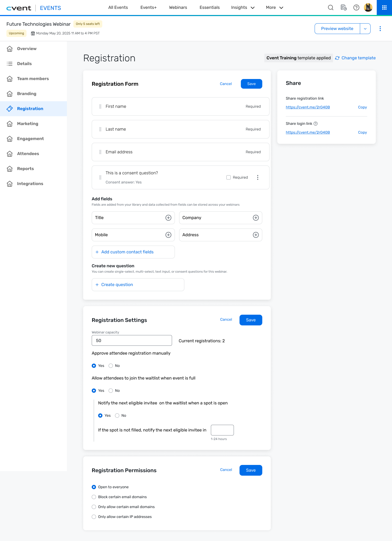
Task: Open the app switcher grid icon
Action: pos(384,7)
